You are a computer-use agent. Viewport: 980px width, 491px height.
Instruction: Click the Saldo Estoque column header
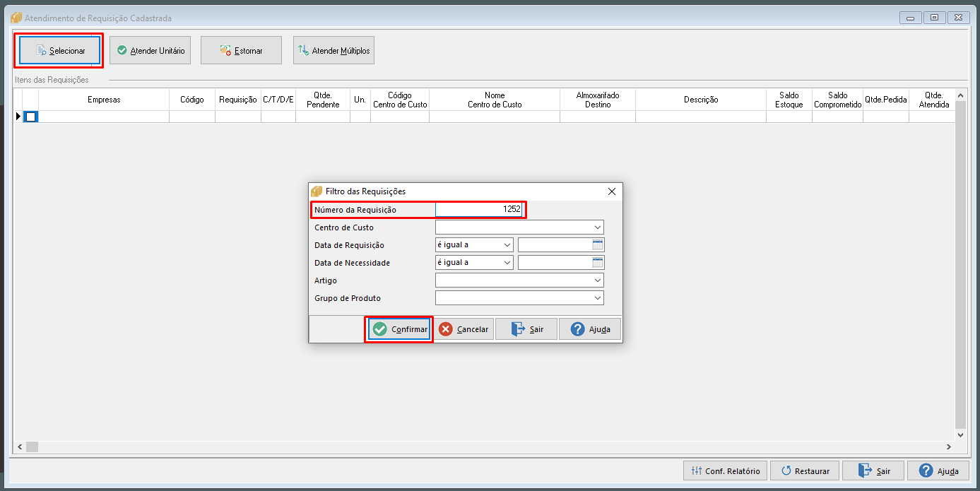tap(789, 100)
